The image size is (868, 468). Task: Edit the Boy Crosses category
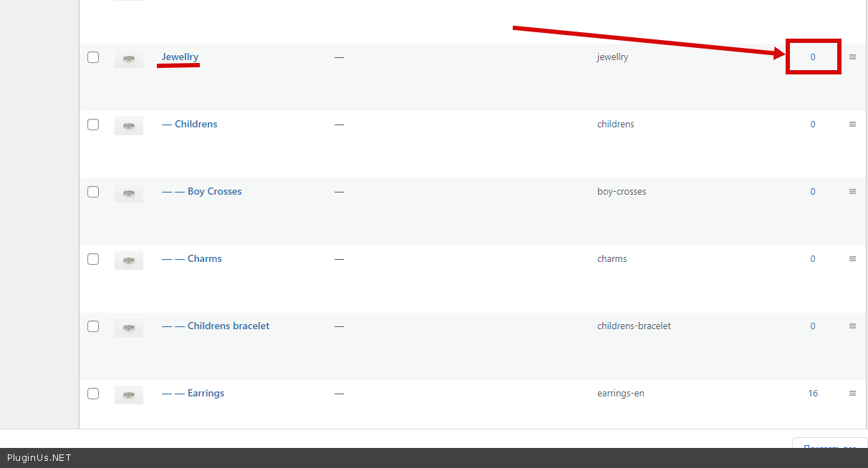click(214, 192)
